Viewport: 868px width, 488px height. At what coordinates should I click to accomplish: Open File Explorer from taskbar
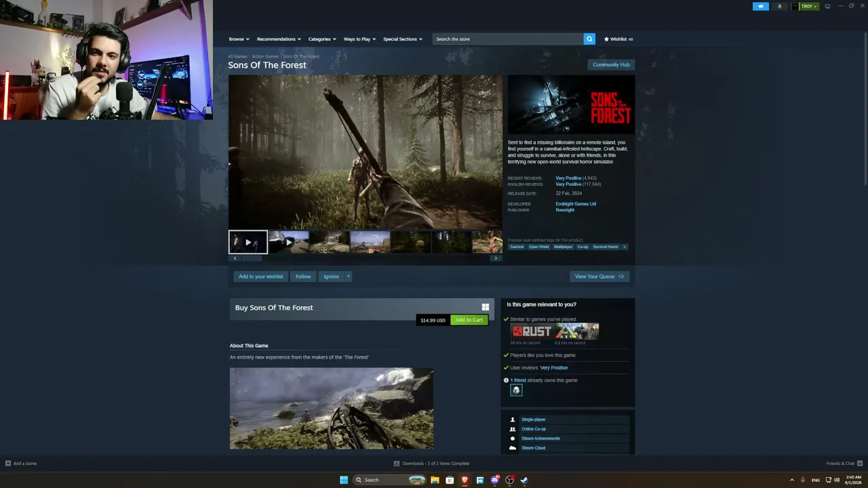tap(435, 480)
